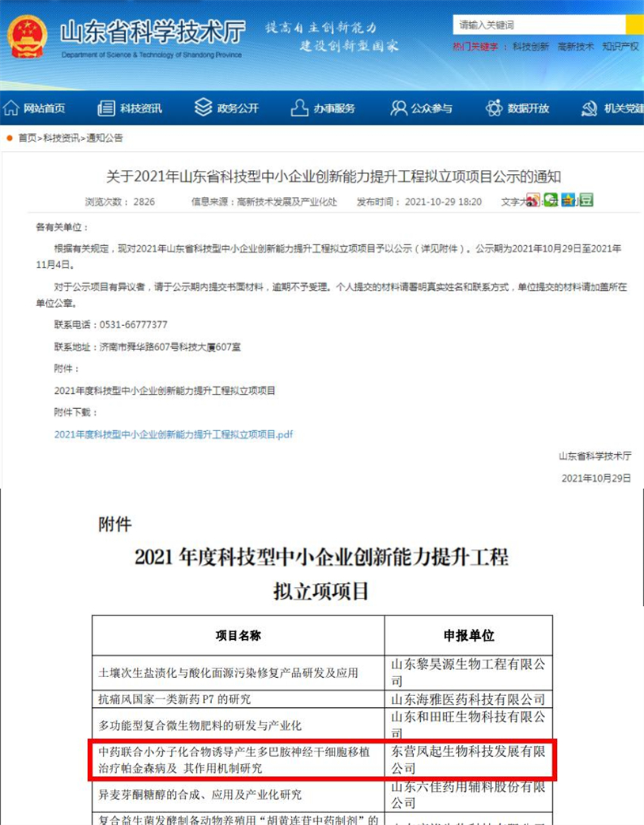
Task: Click the home icon beside 网站首页
Action: pyautogui.click(x=11, y=108)
